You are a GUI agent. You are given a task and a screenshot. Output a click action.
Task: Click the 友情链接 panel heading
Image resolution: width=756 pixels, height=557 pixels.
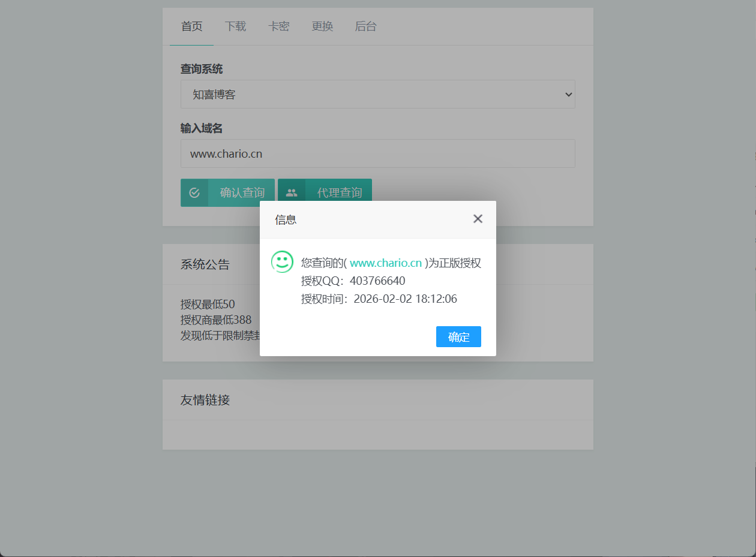coord(205,400)
